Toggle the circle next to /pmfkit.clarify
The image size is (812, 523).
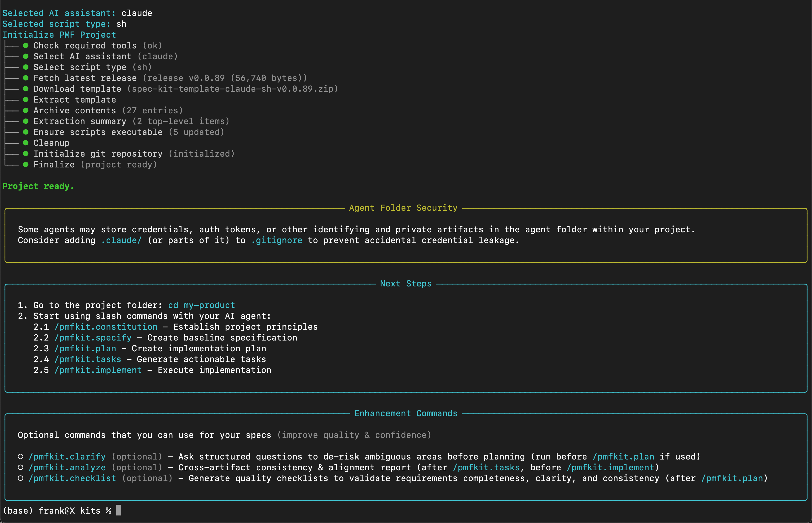(21, 456)
